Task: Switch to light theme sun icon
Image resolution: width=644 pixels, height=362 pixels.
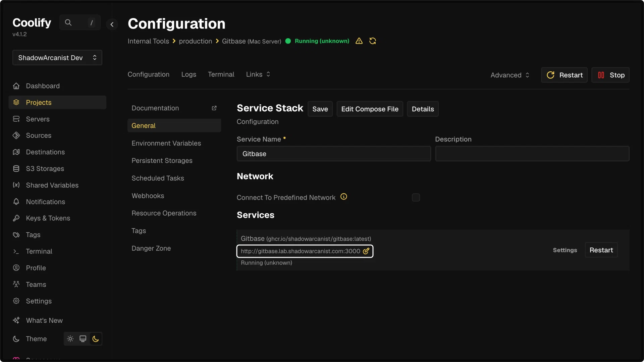Action: tap(70, 339)
